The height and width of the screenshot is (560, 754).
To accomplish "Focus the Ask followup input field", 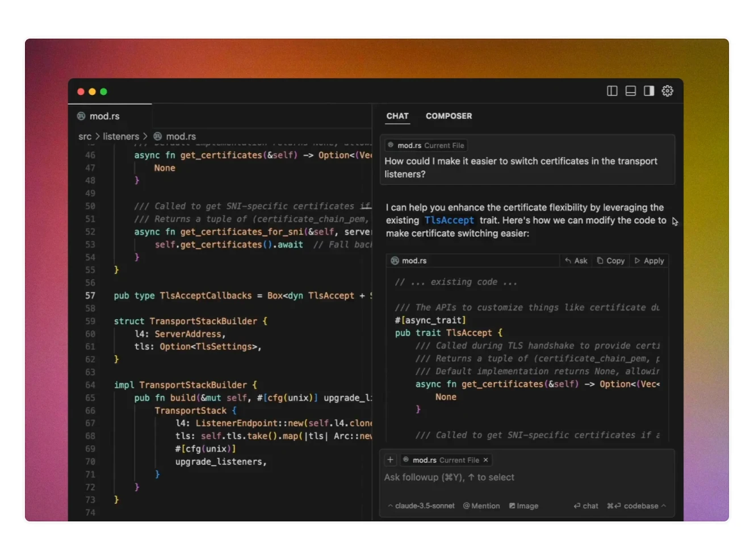I will (527, 478).
